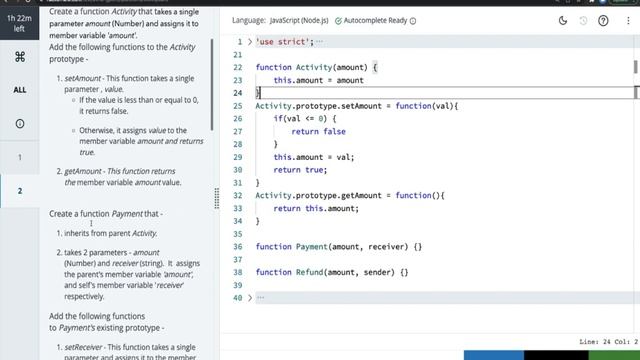Click line number 35 in gutter
Screen dimensions: 640x360
[x=238, y=234]
